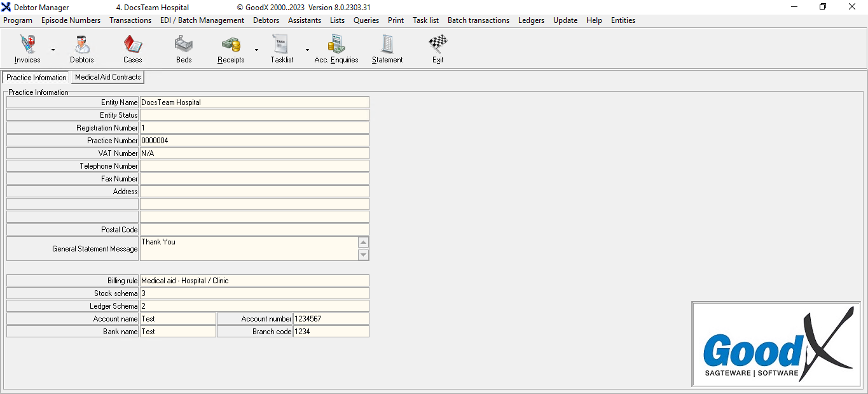Image resolution: width=868 pixels, height=394 pixels.
Task: Open the Ledgers menu
Action: pyautogui.click(x=531, y=20)
